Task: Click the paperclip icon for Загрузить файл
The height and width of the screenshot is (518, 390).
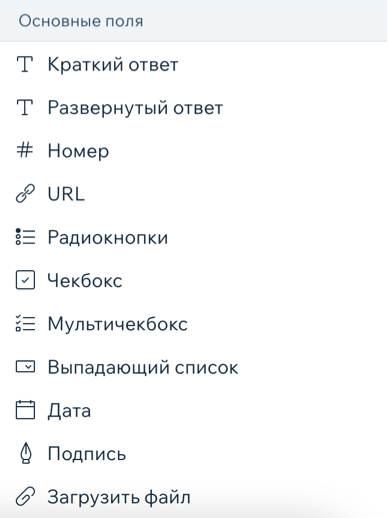Action: coord(25,496)
